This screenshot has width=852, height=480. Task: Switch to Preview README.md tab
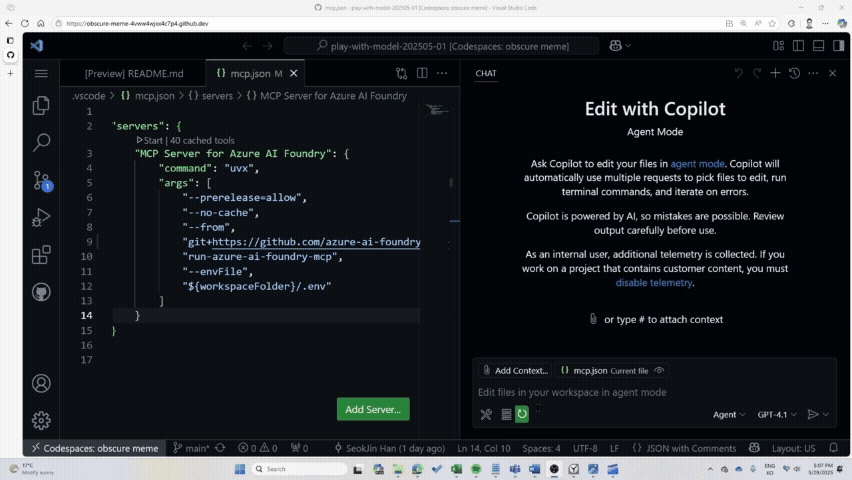[134, 73]
